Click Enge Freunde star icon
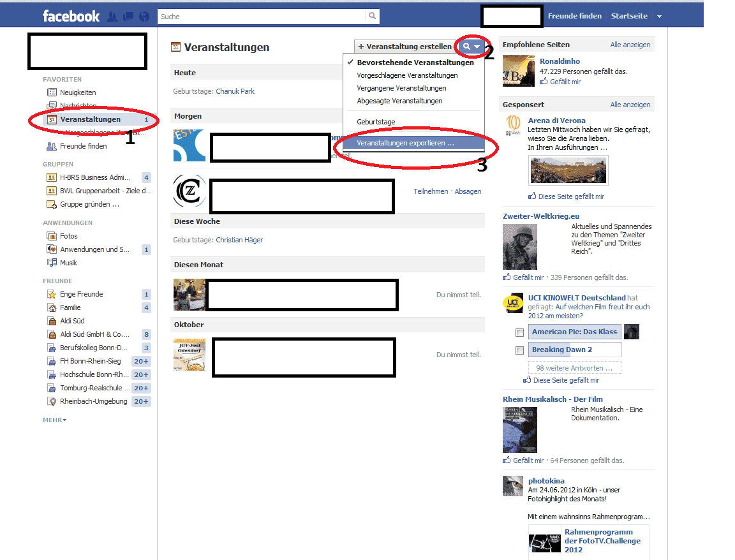 coord(52,294)
